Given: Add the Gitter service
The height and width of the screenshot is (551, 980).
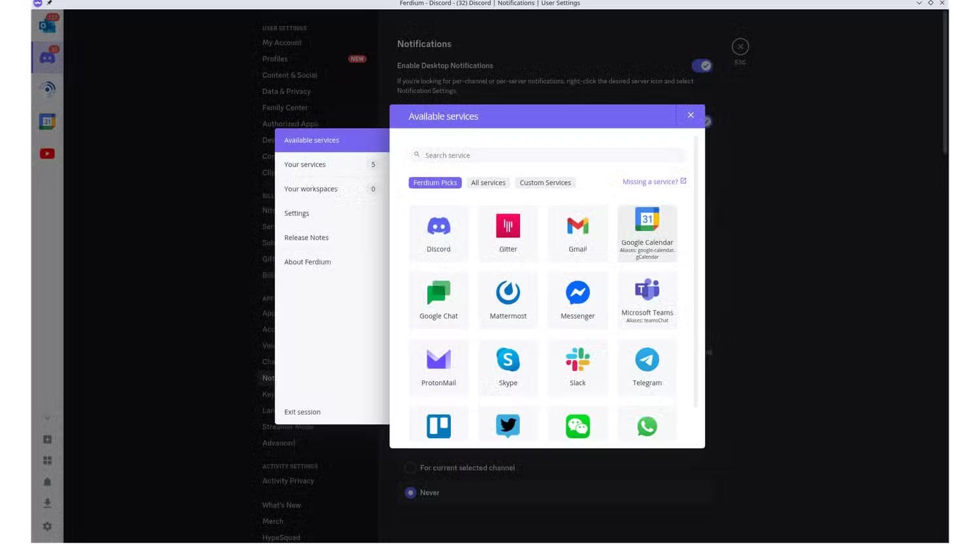Looking at the screenshot, I should coord(508,234).
